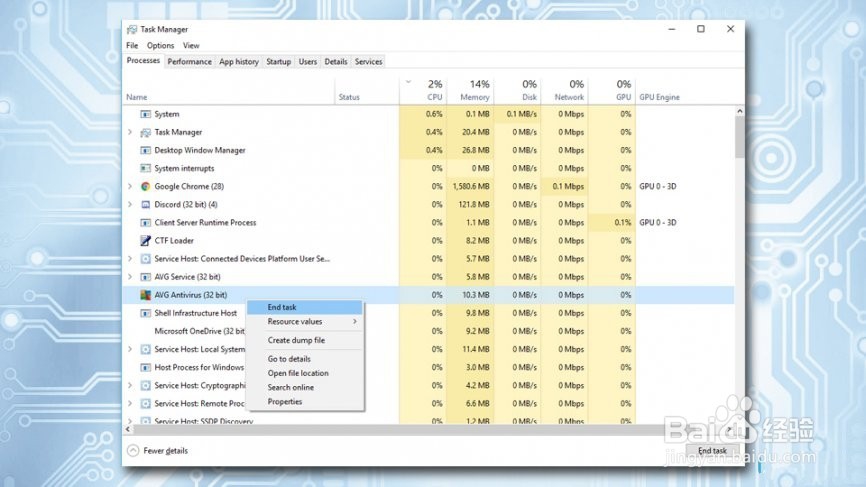Expand Service Host: Remote Proc group
The height and width of the screenshot is (487, 866).
[130, 404]
